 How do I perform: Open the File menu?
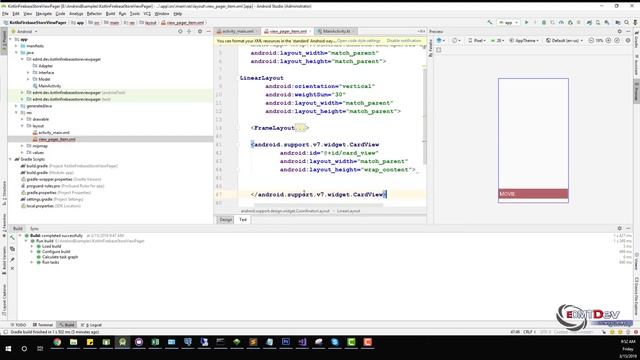[5, 13]
